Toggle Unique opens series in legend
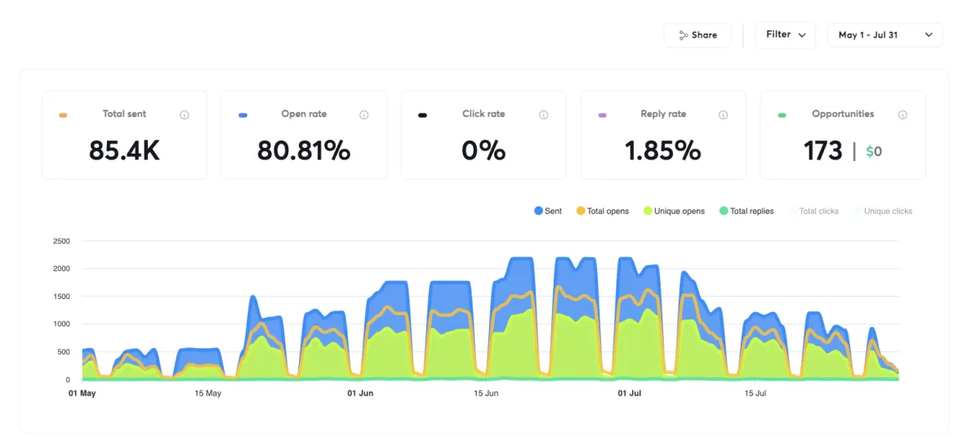Viewport: 980px width, 442px height. click(674, 211)
